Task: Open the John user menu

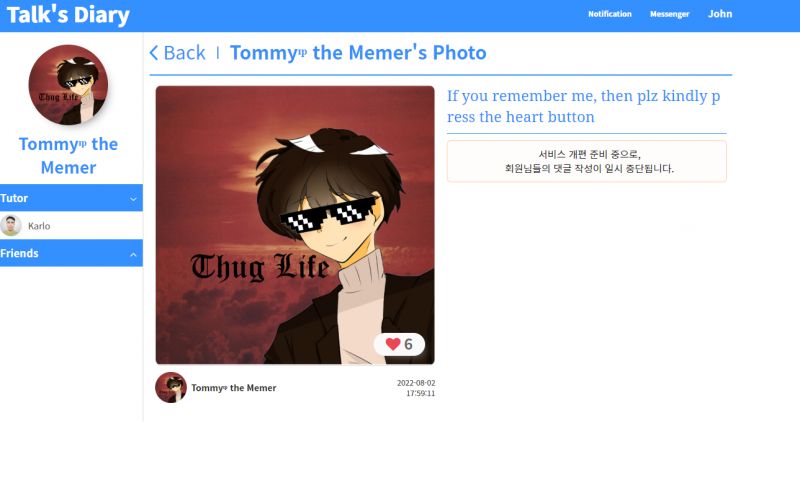Action: (x=720, y=14)
